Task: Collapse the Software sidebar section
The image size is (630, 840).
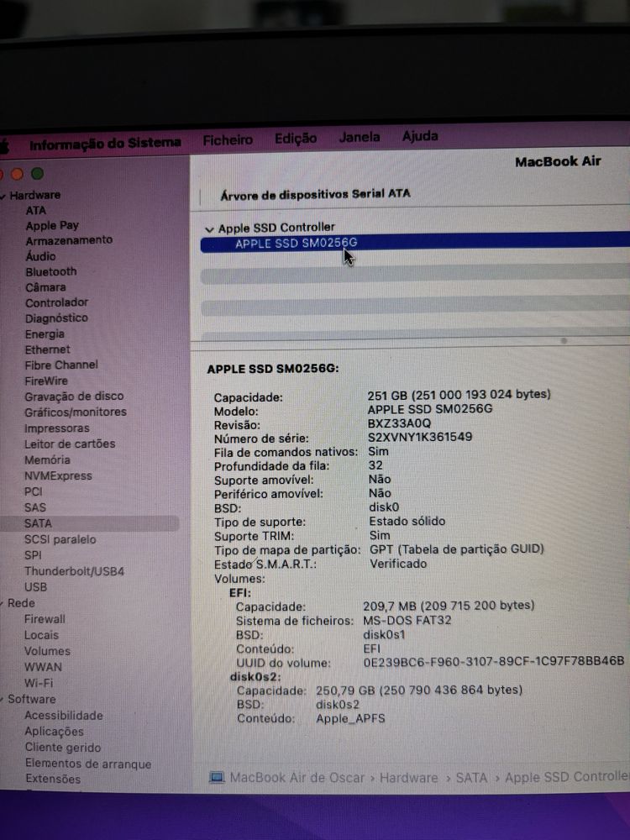Action: pos(3,700)
